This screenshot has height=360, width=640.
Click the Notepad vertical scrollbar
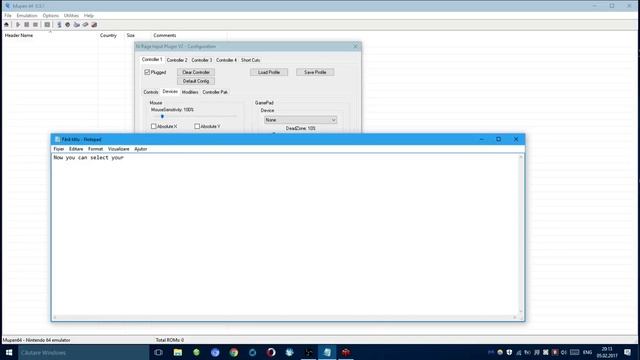(x=521, y=234)
